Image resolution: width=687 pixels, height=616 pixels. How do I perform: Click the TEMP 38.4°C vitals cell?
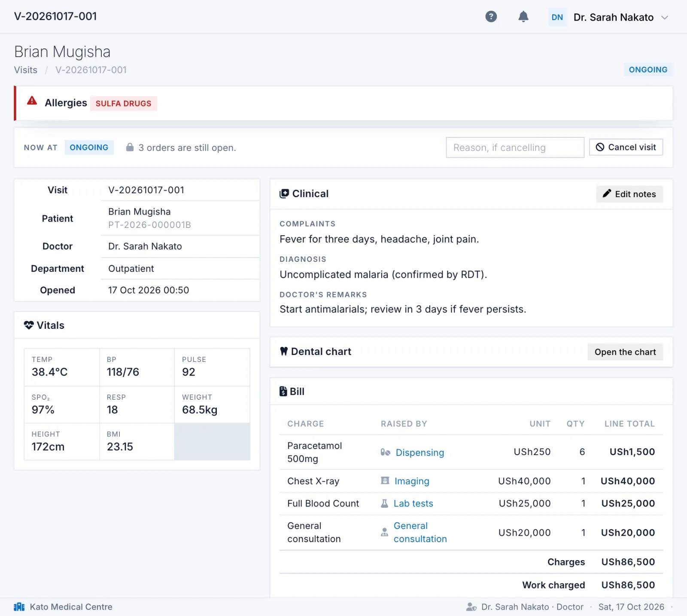pyautogui.click(x=62, y=367)
